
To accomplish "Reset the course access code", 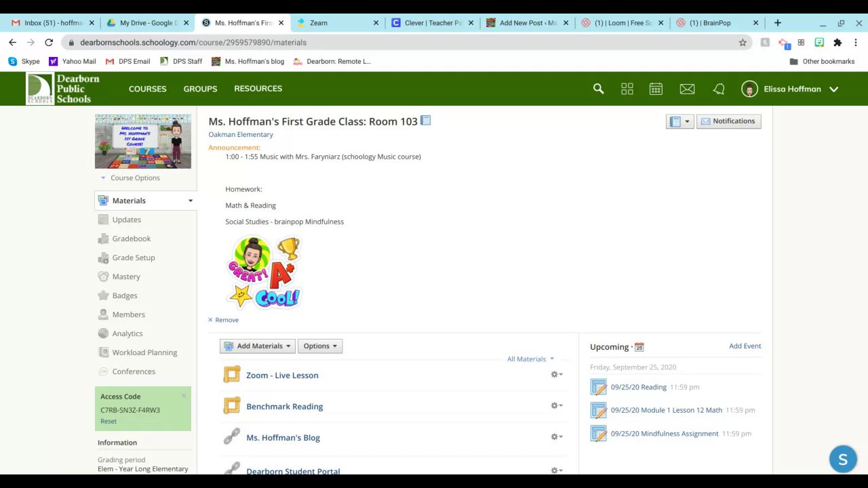I will 108,421.
